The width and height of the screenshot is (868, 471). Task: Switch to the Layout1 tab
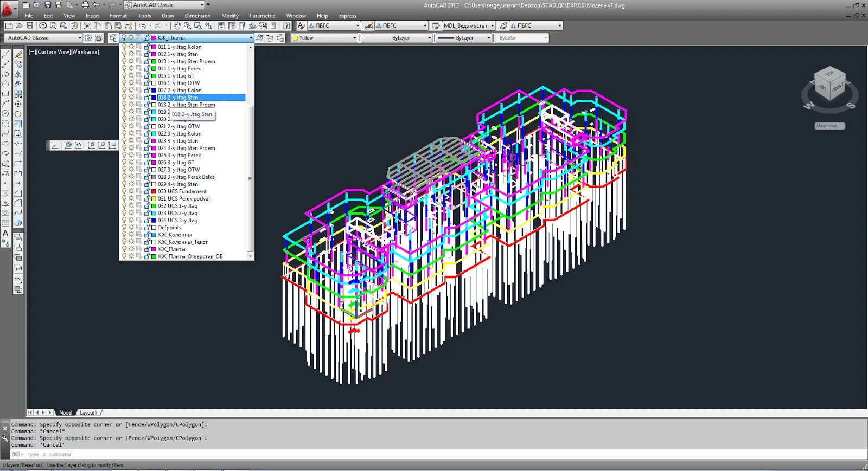point(88,412)
